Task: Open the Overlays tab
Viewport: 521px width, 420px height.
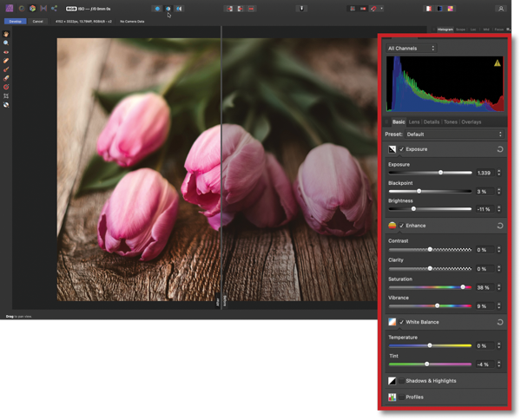Action: tap(471, 121)
